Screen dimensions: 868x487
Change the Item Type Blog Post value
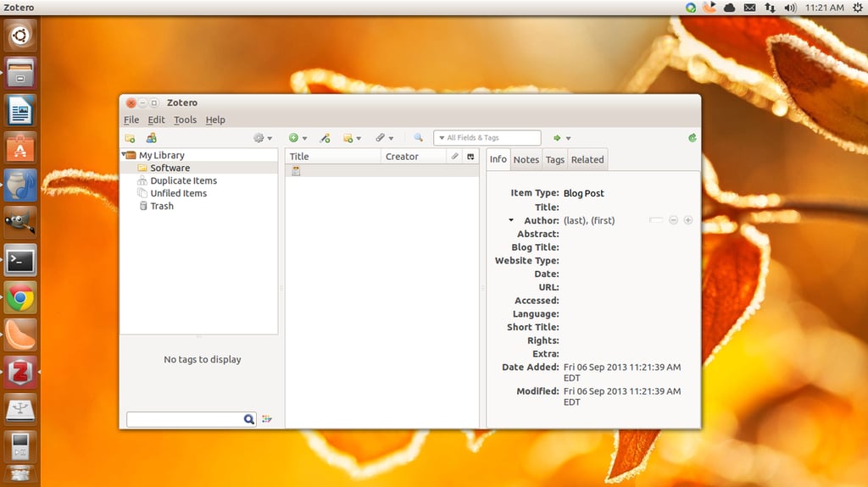coord(583,193)
